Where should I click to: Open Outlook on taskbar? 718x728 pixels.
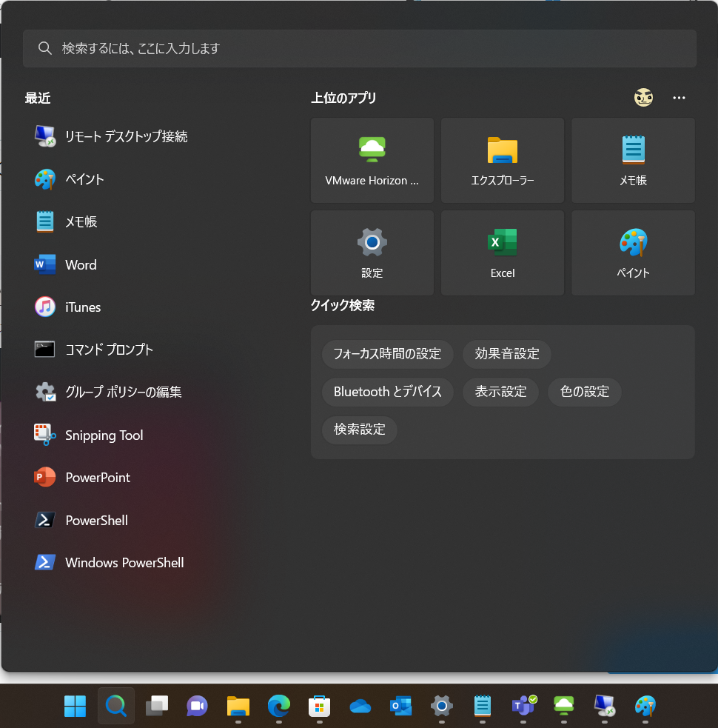(401, 706)
